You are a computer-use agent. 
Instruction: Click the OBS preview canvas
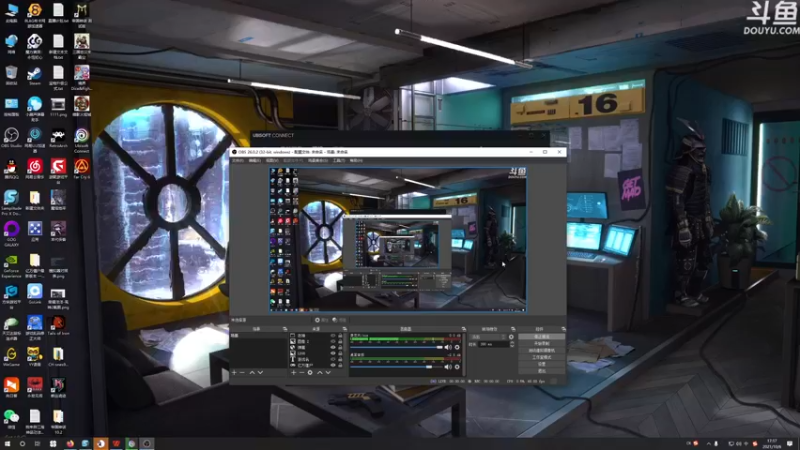click(398, 239)
